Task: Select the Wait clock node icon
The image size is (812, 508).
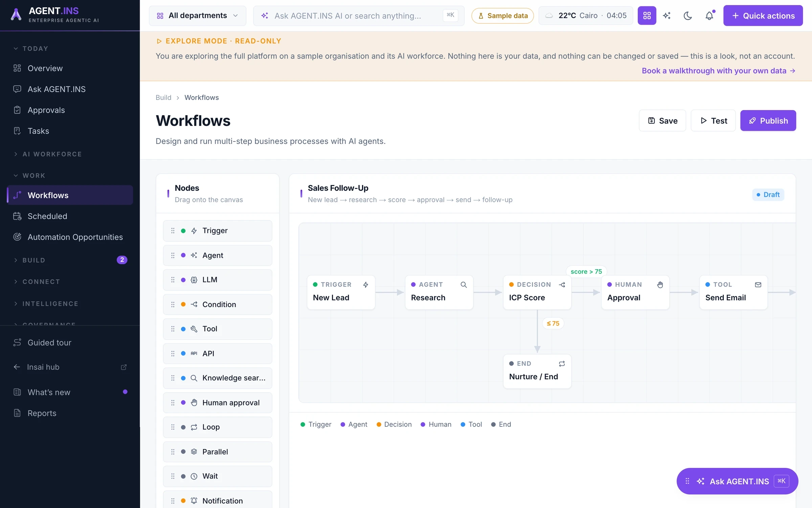Action: click(194, 477)
